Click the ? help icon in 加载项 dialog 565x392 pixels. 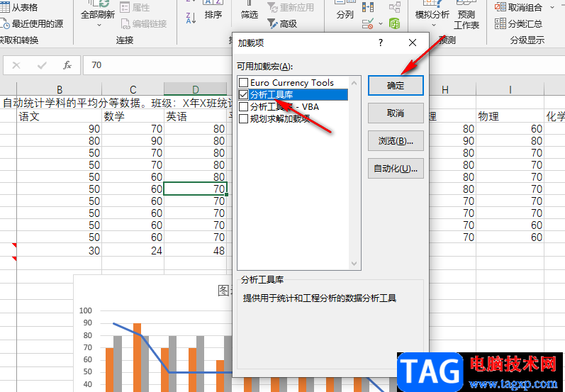click(381, 43)
